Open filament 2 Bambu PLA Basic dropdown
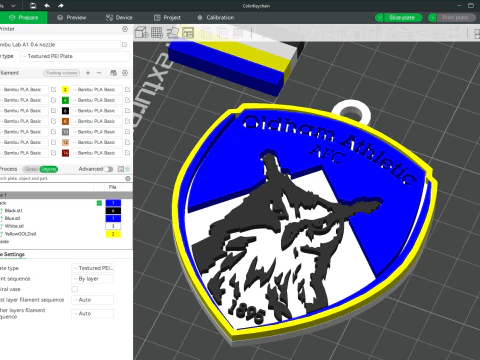Viewport: 480px width, 360px height. (97, 89)
